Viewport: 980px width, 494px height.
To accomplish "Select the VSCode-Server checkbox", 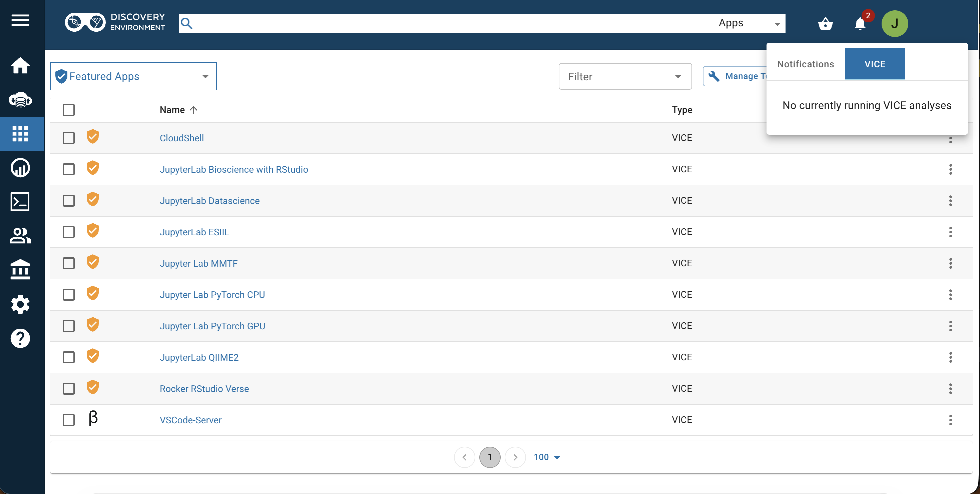I will pyautogui.click(x=68, y=420).
